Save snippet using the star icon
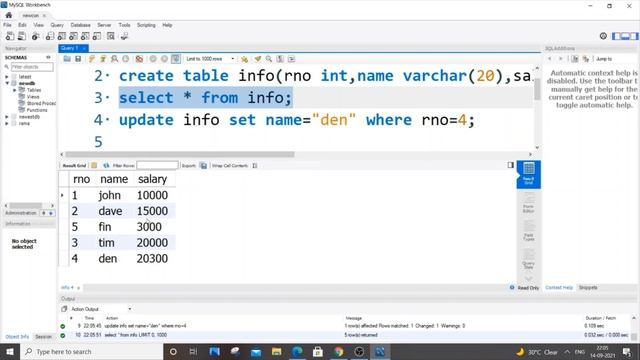 pyautogui.click(x=244, y=59)
